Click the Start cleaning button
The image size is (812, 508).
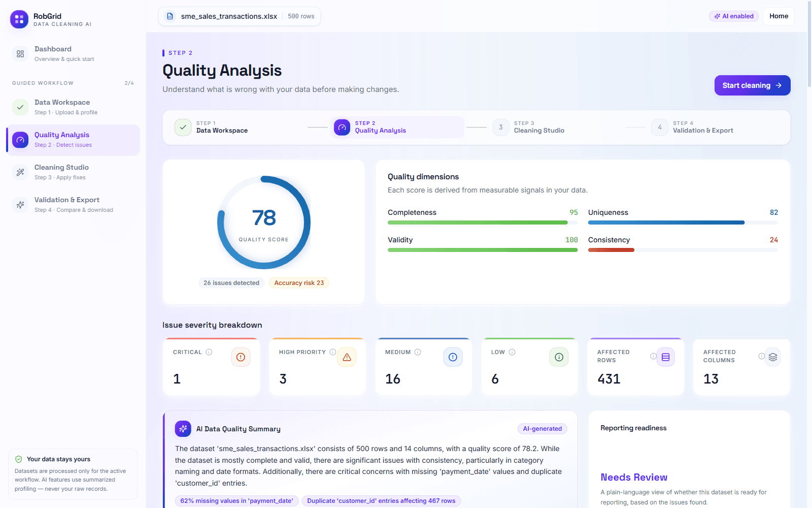pos(752,85)
